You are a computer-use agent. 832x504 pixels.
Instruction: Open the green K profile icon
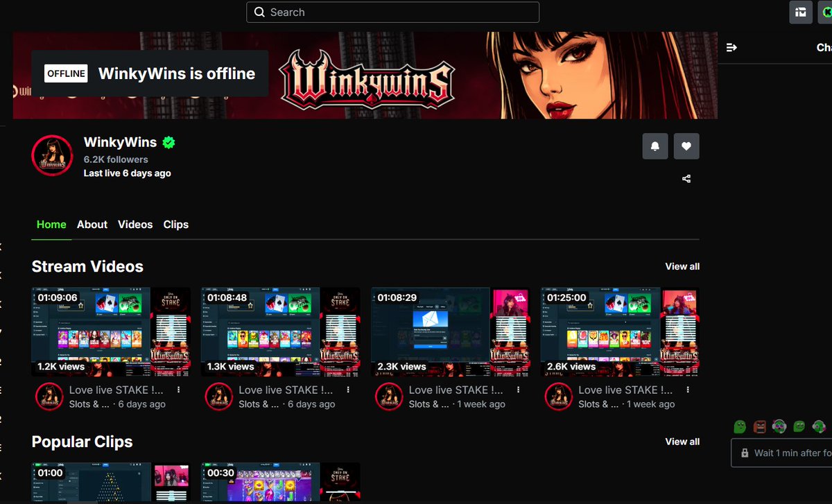[x=826, y=12]
